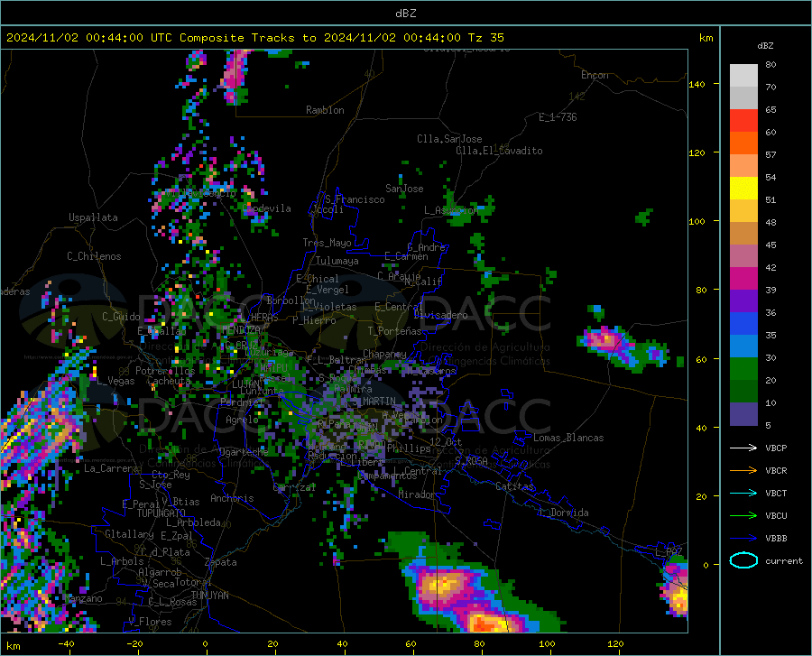
Task: Click the green VBCU arrow in legend
Action: pyautogui.click(x=743, y=515)
